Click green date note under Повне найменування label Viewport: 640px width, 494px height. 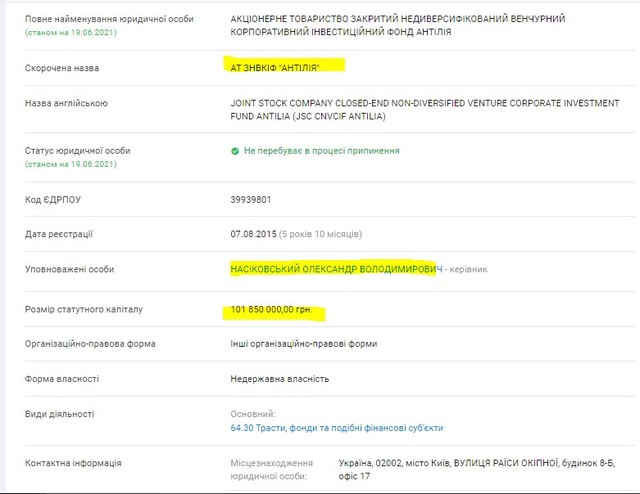click(x=71, y=33)
